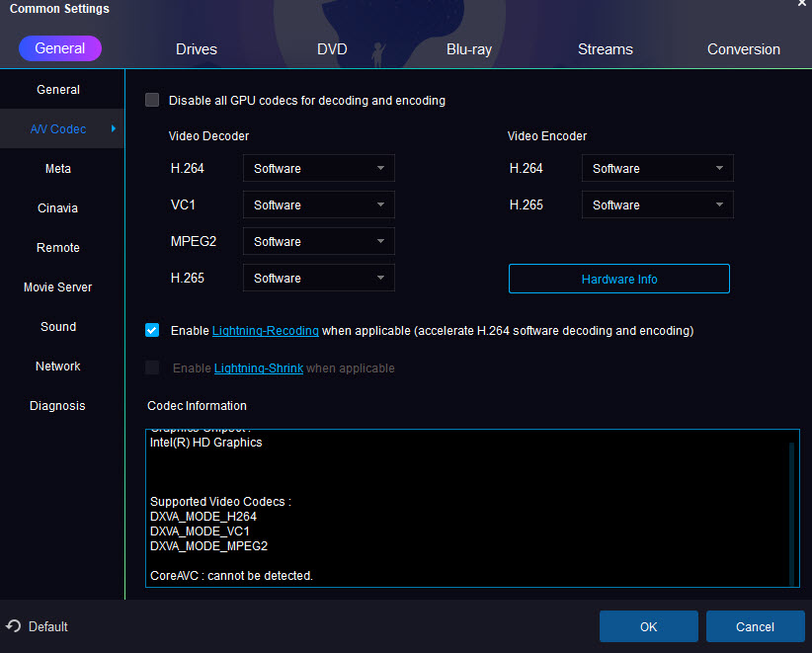Close the Common Settings window
812x653 pixels.
pos(801,4)
